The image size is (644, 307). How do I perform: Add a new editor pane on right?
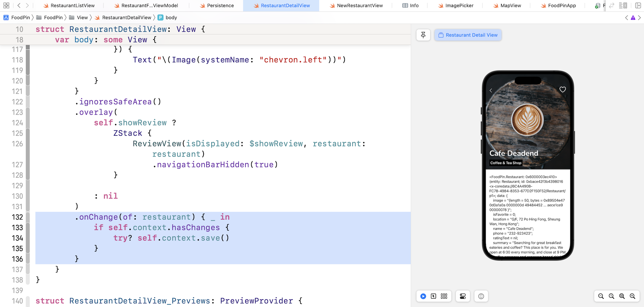(638, 5)
